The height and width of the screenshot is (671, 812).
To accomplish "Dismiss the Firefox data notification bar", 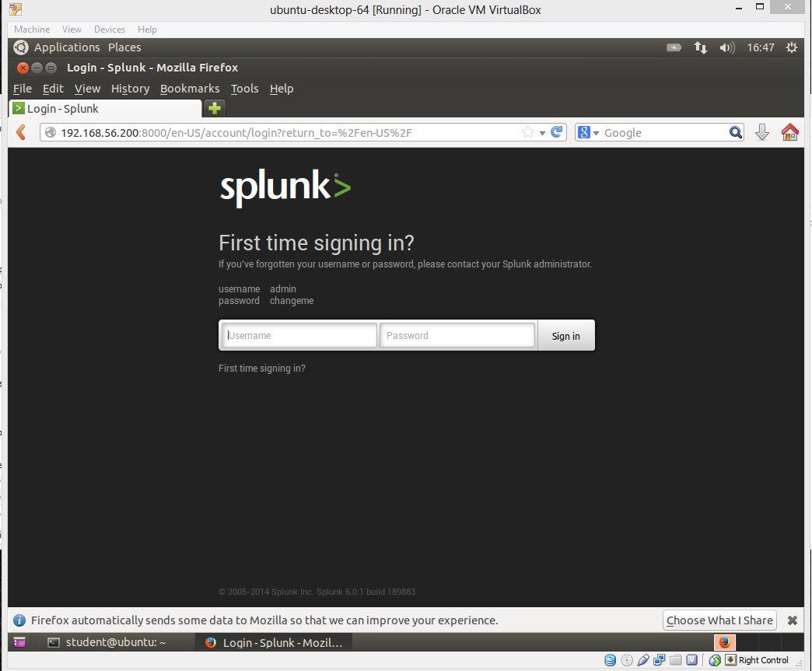I will click(x=792, y=620).
